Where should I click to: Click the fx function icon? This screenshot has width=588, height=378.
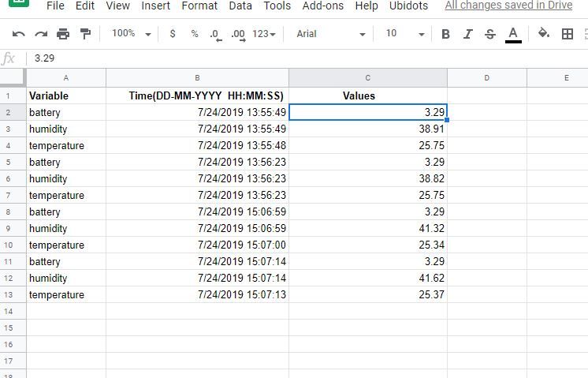tap(8, 58)
